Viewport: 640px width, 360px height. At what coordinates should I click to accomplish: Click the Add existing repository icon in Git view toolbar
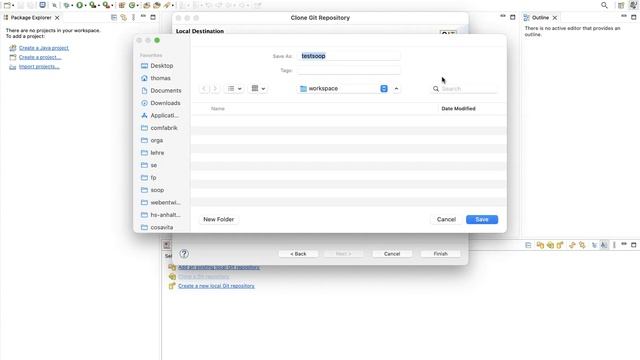point(540,245)
